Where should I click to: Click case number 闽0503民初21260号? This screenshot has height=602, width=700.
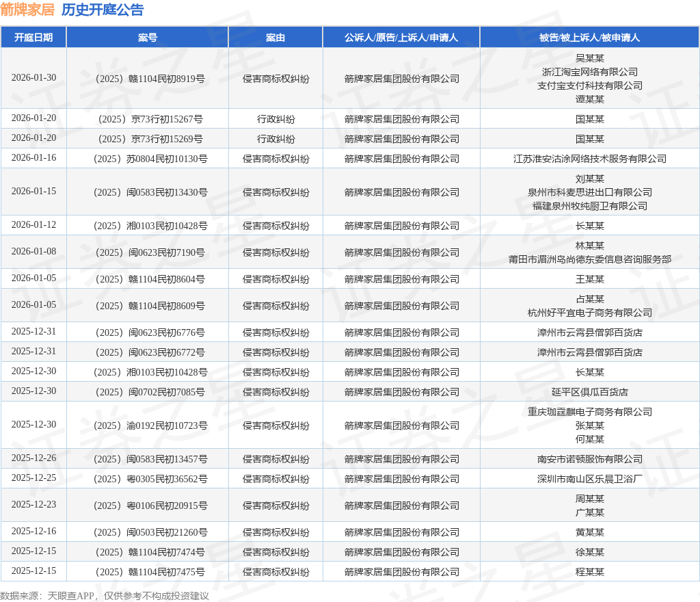[x=150, y=532]
